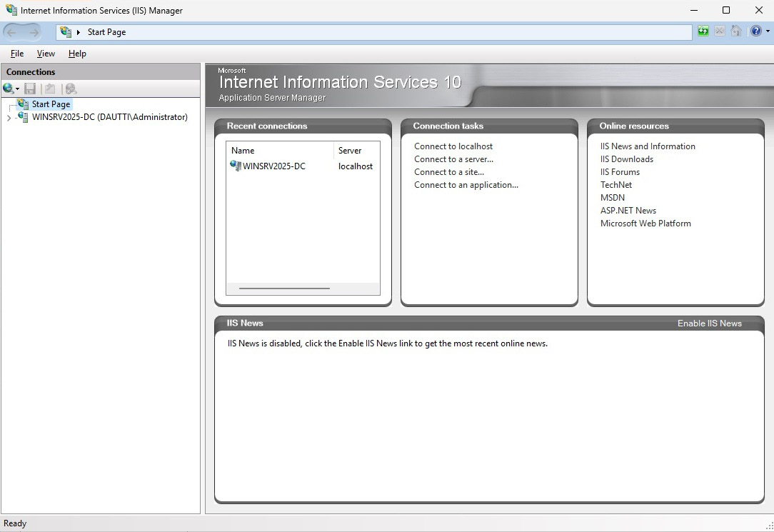Open the MSDN link
The width and height of the screenshot is (774, 532).
point(612,197)
